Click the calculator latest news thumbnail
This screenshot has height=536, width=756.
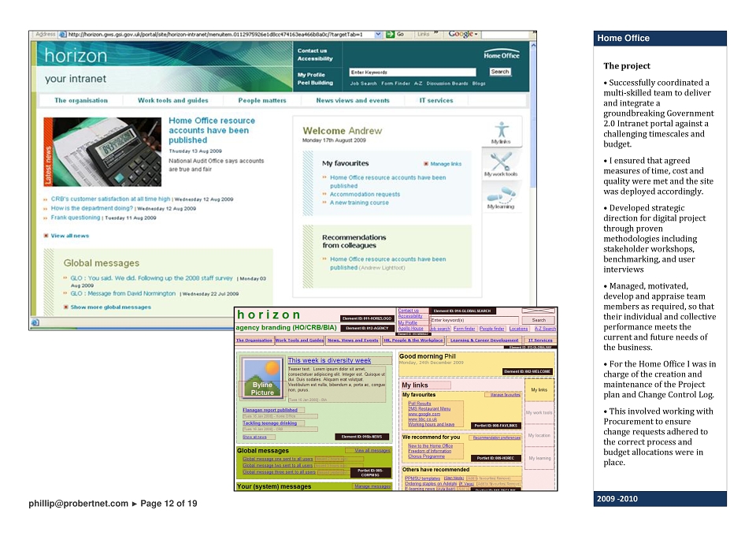107,152
